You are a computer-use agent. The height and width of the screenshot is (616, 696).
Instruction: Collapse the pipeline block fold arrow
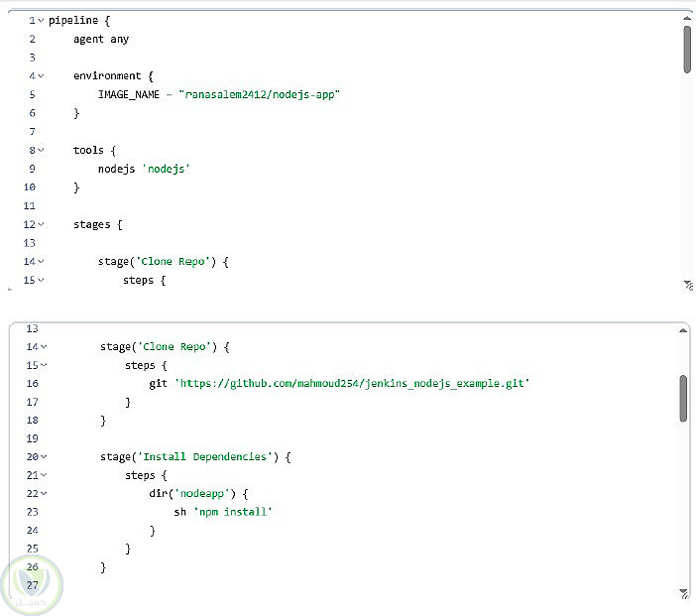tap(41, 21)
